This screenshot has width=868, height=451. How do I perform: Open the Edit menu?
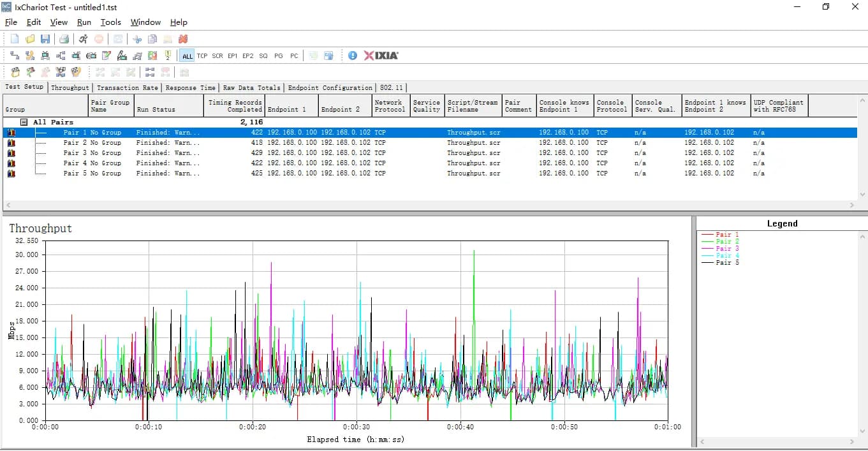pos(34,22)
